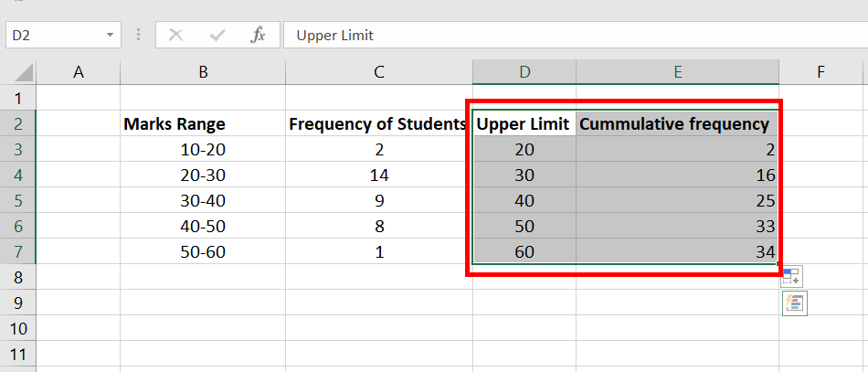The image size is (868, 372).
Task: Select the Upper Limit cell with 30
Action: (x=524, y=175)
